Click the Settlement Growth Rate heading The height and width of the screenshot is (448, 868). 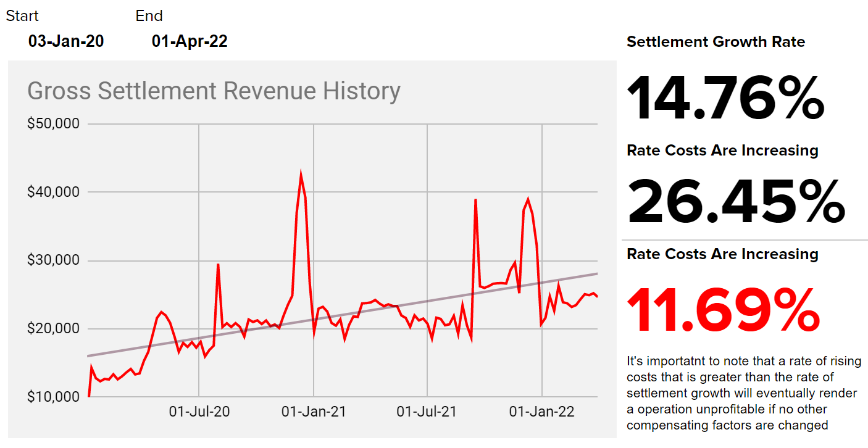pos(716,42)
